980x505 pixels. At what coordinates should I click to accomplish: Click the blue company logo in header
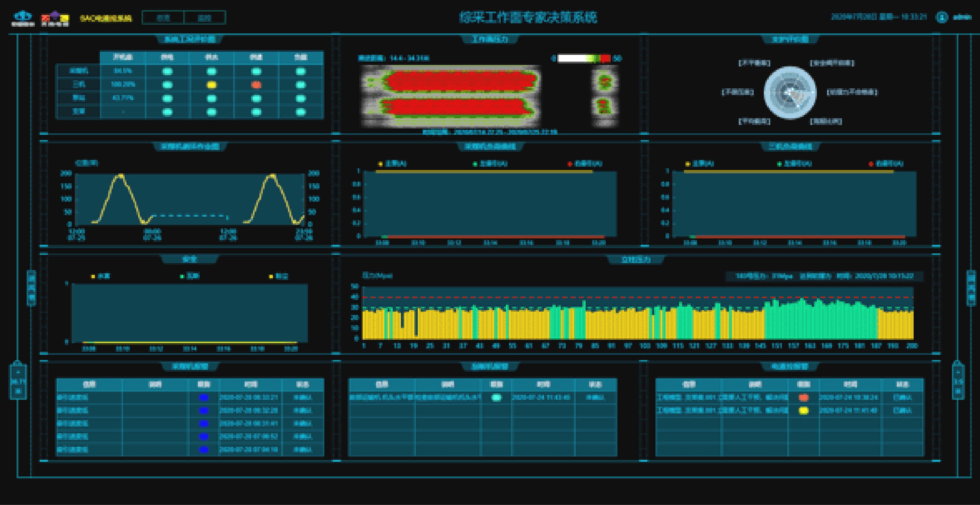click(23, 18)
